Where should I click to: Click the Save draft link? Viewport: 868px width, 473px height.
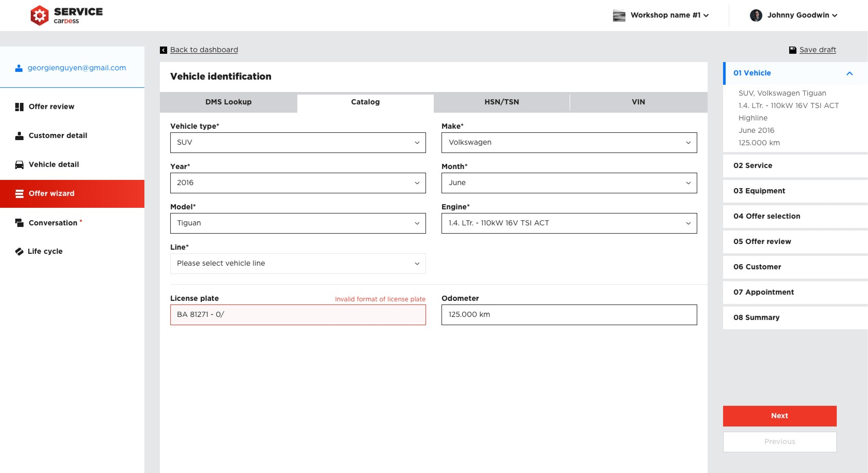[x=817, y=50]
